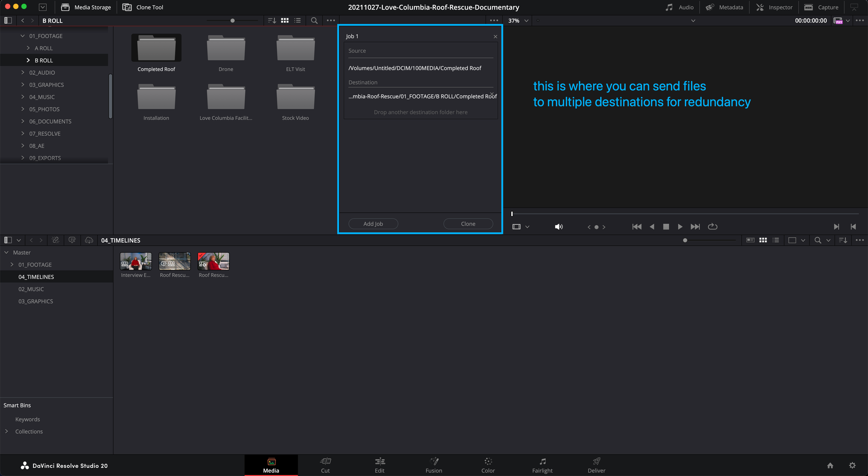Viewport: 868px width, 476px height.
Task: Expand the 02_AUDIO folder
Action: [x=23, y=72]
